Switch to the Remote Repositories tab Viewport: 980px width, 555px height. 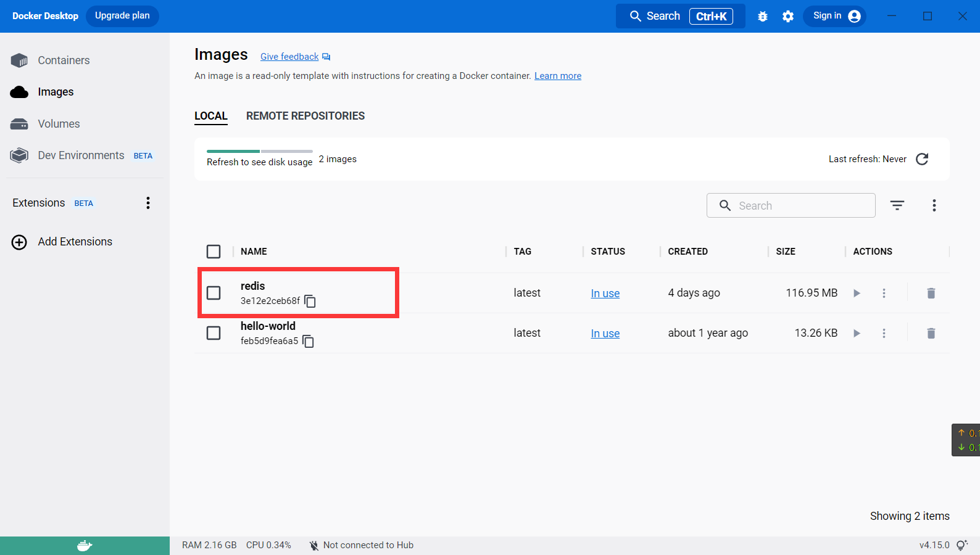305,116
